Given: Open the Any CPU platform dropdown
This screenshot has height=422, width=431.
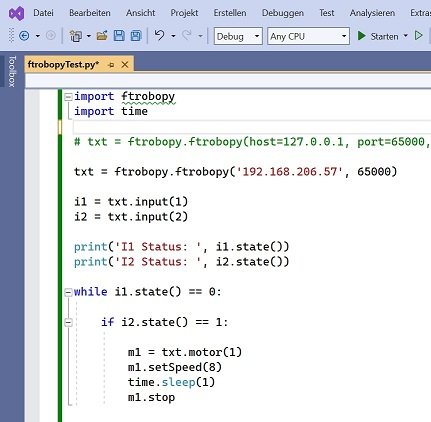Looking at the screenshot, I should [x=308, y=36].
